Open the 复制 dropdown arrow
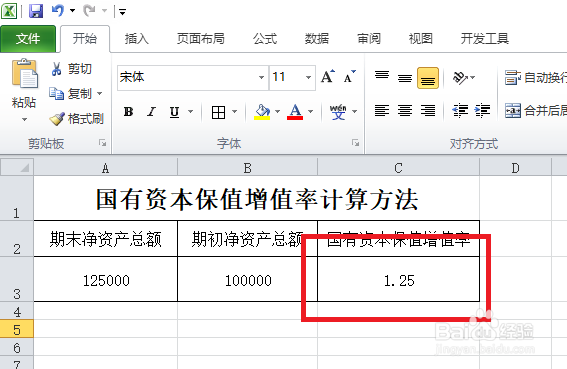The width and height of the screenshot is (567, 369). [x=99, y=94]
